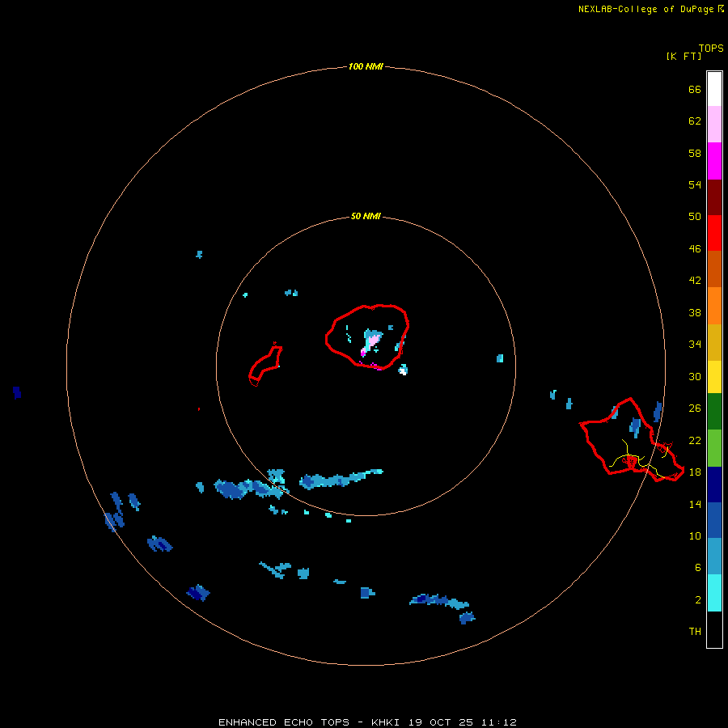Click the "TOPS" legend title

[x=711, y=48]
